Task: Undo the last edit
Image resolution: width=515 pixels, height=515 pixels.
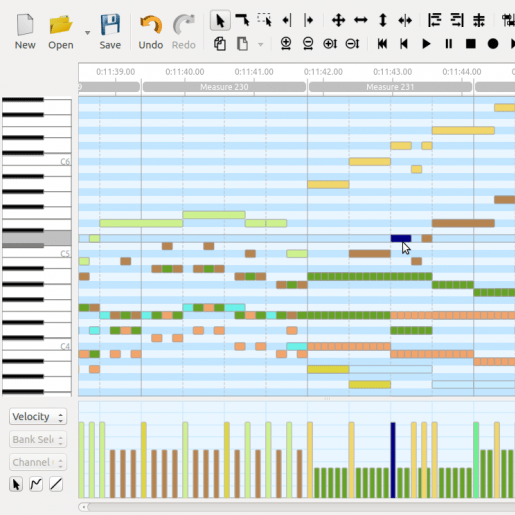Action: (151, 32)
